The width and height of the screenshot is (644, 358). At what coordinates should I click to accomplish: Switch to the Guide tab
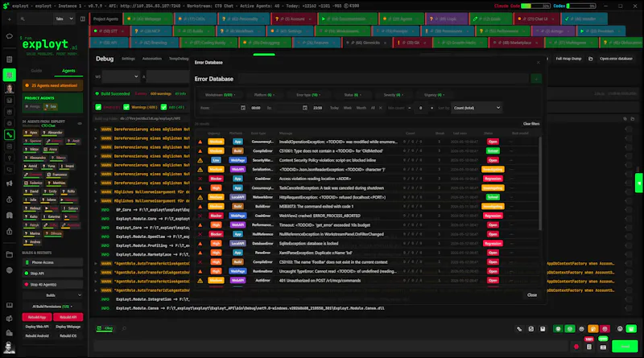(36, 71)
